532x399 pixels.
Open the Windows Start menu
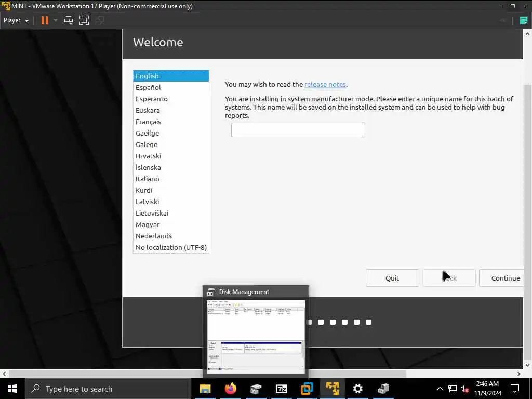(12, 389)
